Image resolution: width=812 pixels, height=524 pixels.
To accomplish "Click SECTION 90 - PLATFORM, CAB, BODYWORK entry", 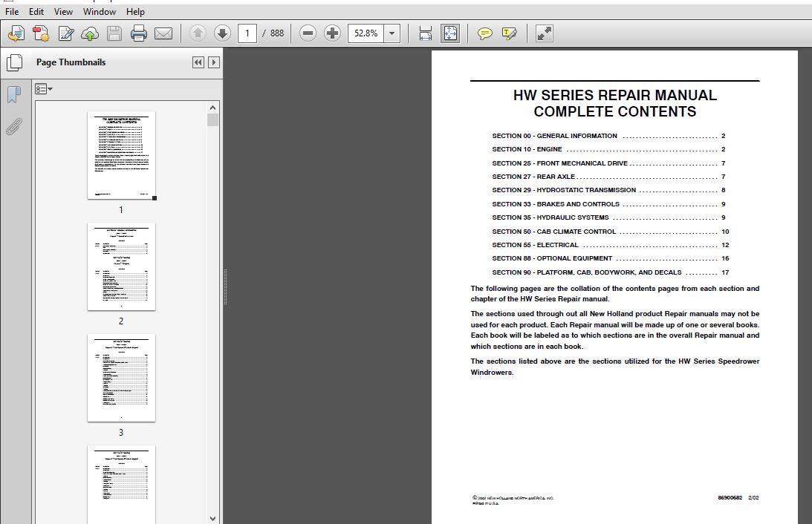I will click(611, 272).
